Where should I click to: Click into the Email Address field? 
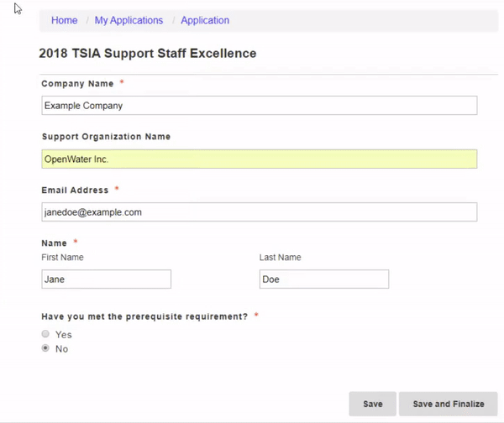tap(259, 212)
